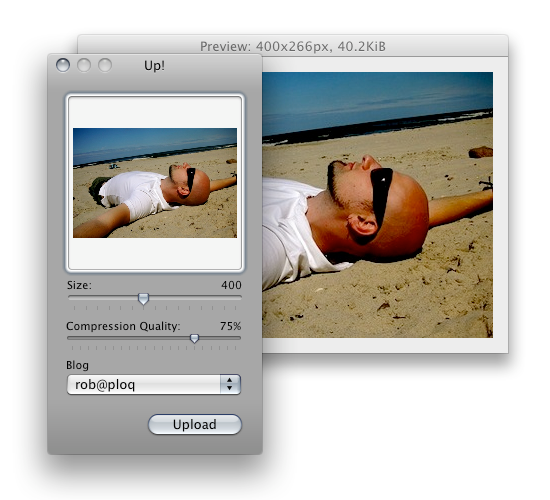This screenshot has height=500, width=550.
Task: Click the Size value 400 label
Action: [x=231, y=285]
